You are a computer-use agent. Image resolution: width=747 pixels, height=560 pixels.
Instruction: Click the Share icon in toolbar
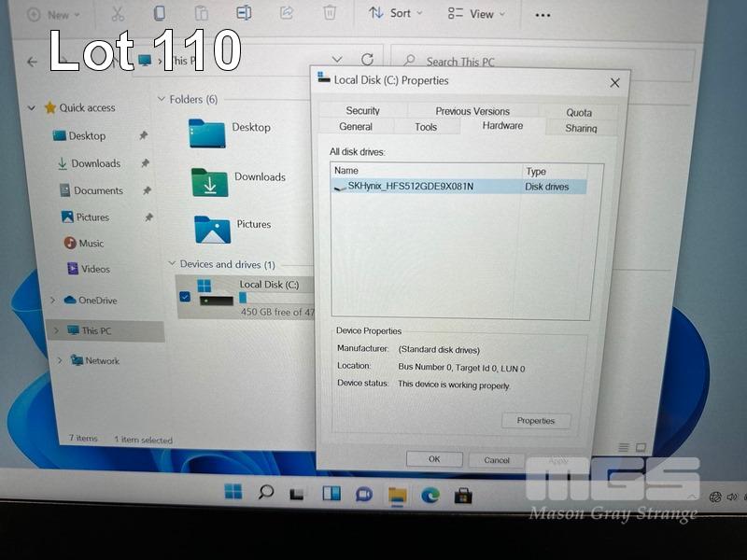point(287,13)
